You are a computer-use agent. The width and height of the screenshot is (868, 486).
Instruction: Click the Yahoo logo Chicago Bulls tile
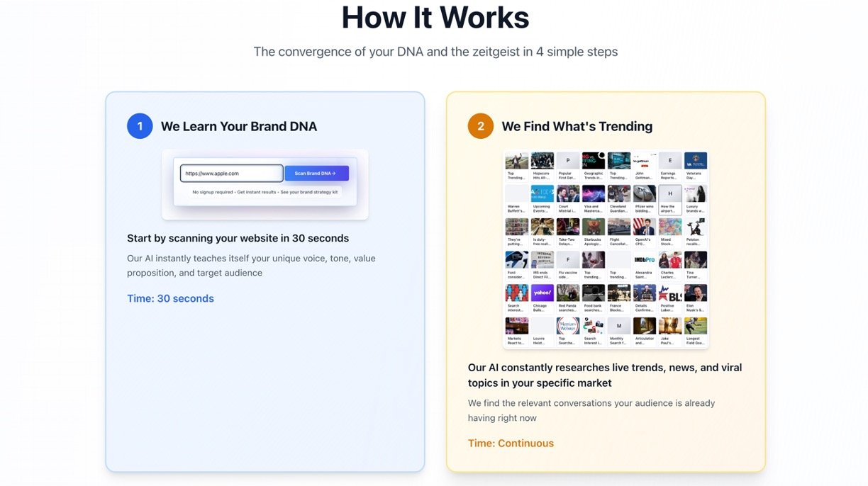tap(542, 293)
